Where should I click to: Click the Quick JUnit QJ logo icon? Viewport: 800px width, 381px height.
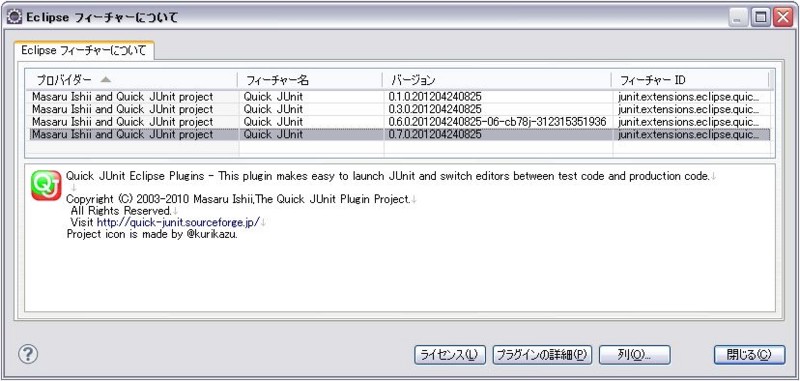coord(46,185)
